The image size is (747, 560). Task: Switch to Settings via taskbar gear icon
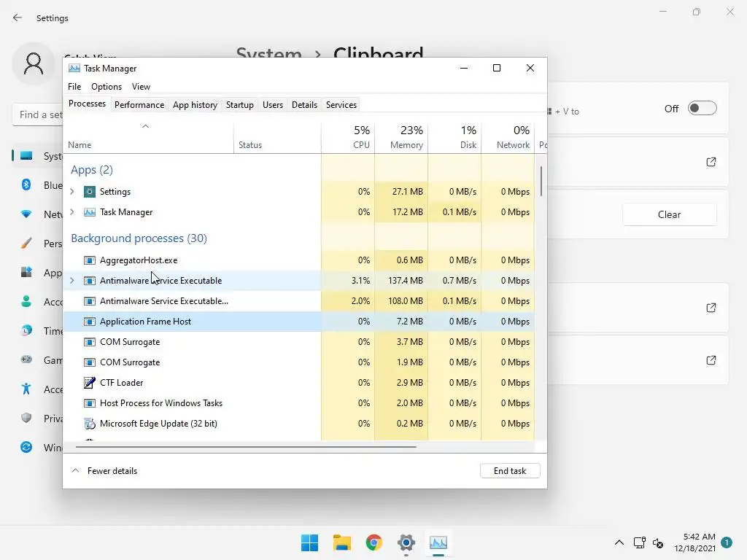406,542
